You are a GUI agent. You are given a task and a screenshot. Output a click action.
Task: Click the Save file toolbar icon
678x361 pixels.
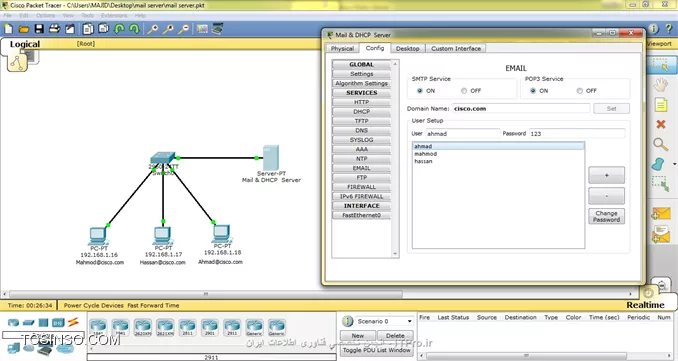point(39,29)
